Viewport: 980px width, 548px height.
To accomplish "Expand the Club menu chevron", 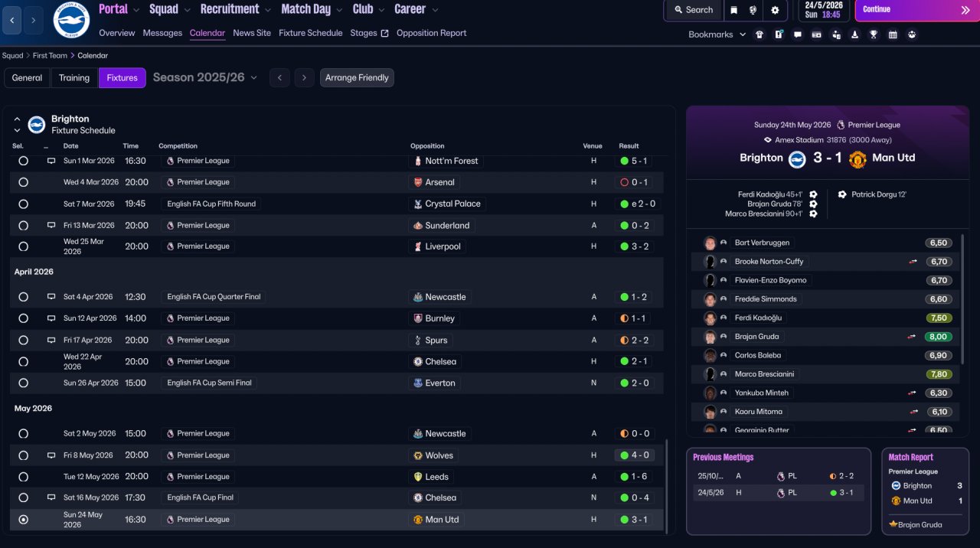I will click(381, 10).
